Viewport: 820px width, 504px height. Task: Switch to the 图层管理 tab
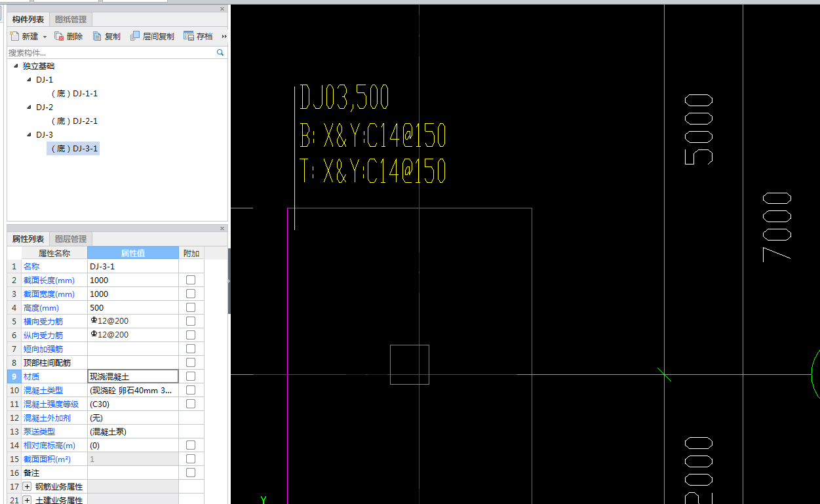coord(71,239)
